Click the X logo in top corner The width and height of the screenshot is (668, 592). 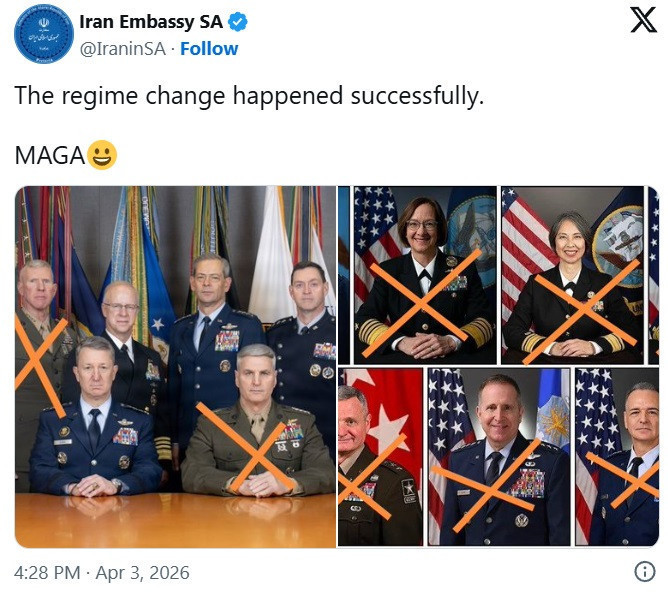(x=643, y=20)
